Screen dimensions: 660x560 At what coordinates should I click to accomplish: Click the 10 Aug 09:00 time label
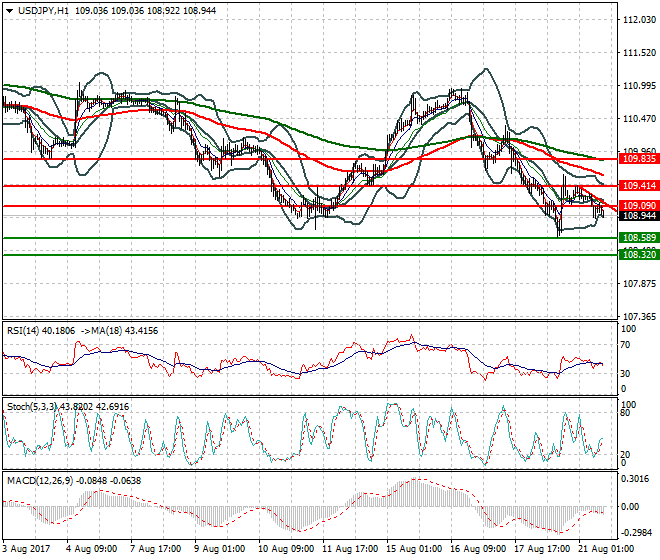[x=284, y=550]
